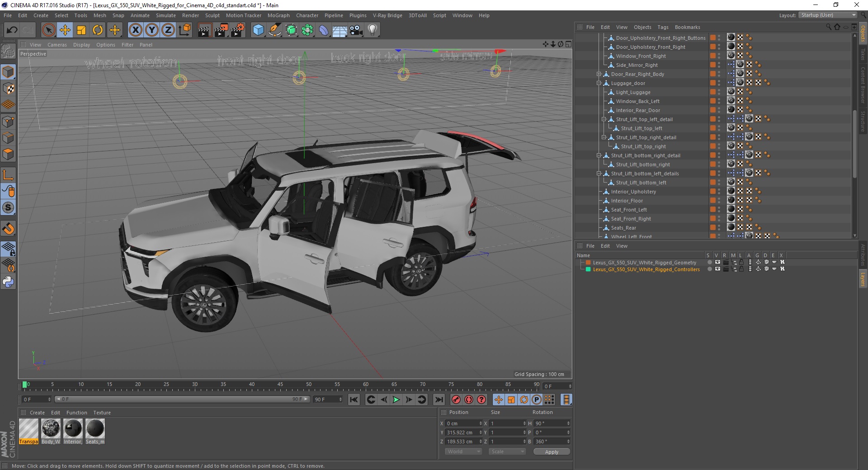Toggle Y axis lock
Image resolution: width=868 pixels, height=470 pixels.
click(152, 30)
